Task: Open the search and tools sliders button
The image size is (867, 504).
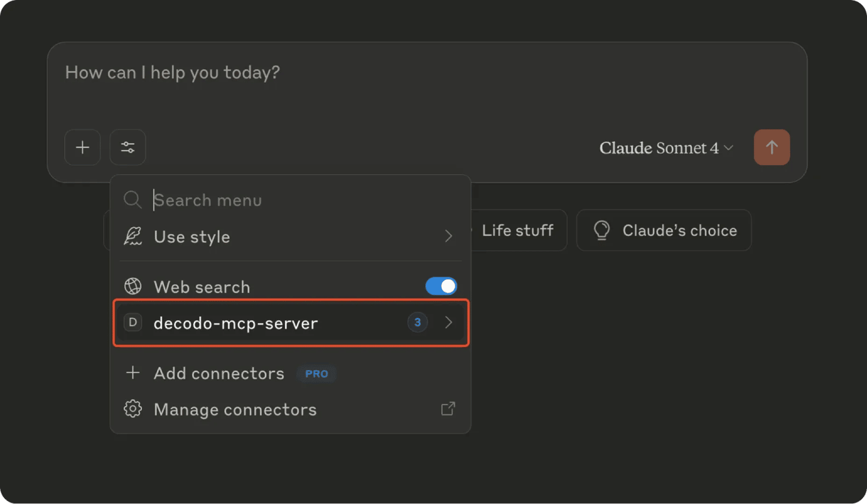Action: (x=128, y=148)
